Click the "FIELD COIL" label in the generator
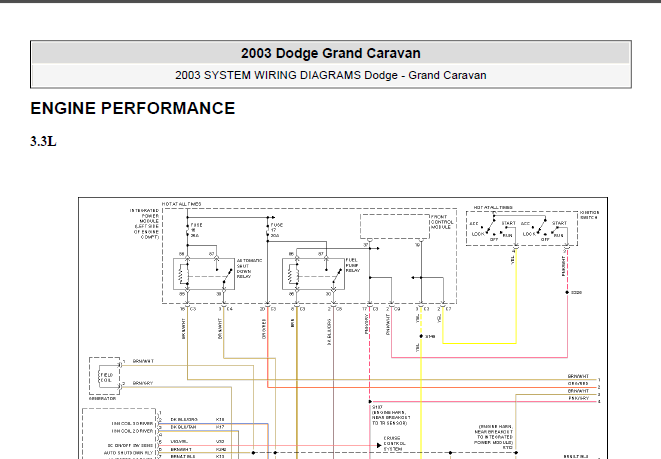Viewport: 661px width, 459px height. (x=106, y=377)
